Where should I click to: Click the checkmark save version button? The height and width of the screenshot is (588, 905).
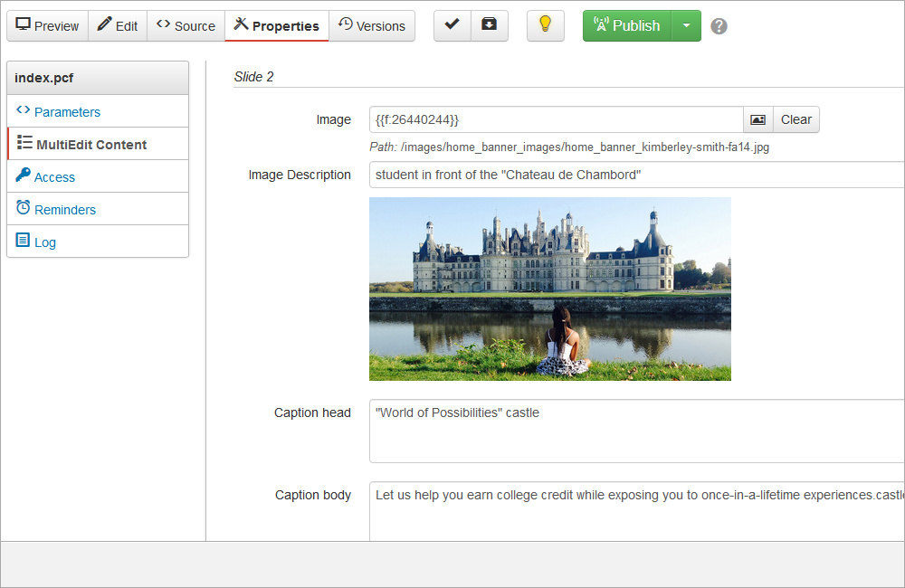coord(452,25)
